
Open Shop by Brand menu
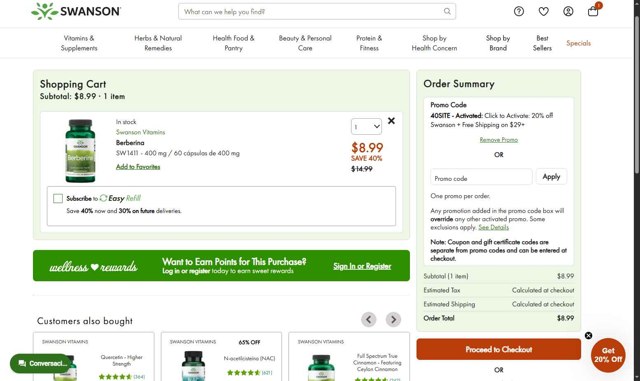pyautogui.click(x=498, y=43)
